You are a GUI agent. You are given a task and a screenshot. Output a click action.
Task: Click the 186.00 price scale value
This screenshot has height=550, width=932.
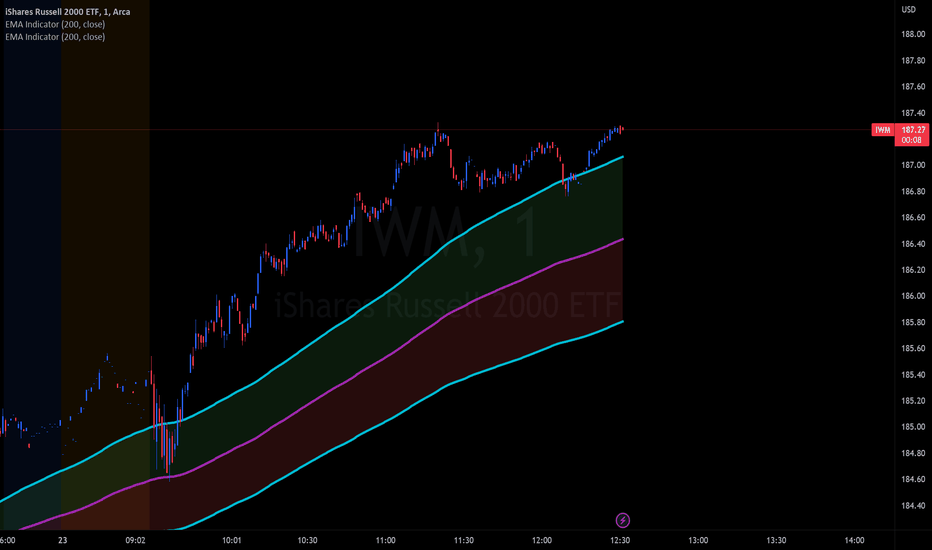point(913,296)
